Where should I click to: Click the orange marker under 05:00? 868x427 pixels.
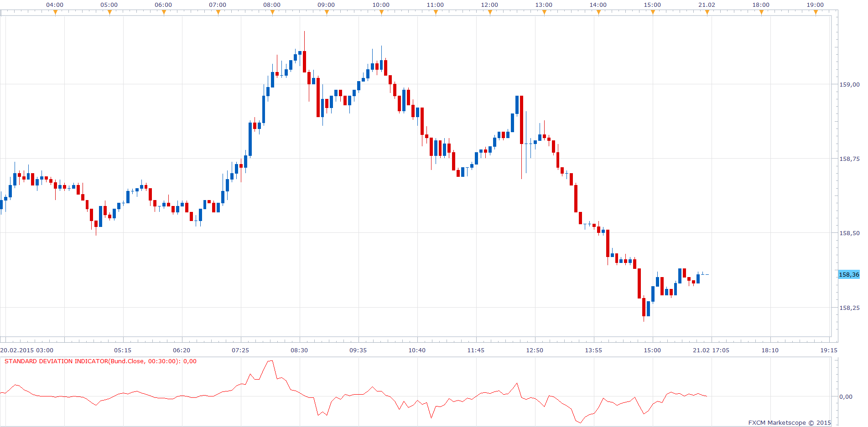tap(109, 12)
